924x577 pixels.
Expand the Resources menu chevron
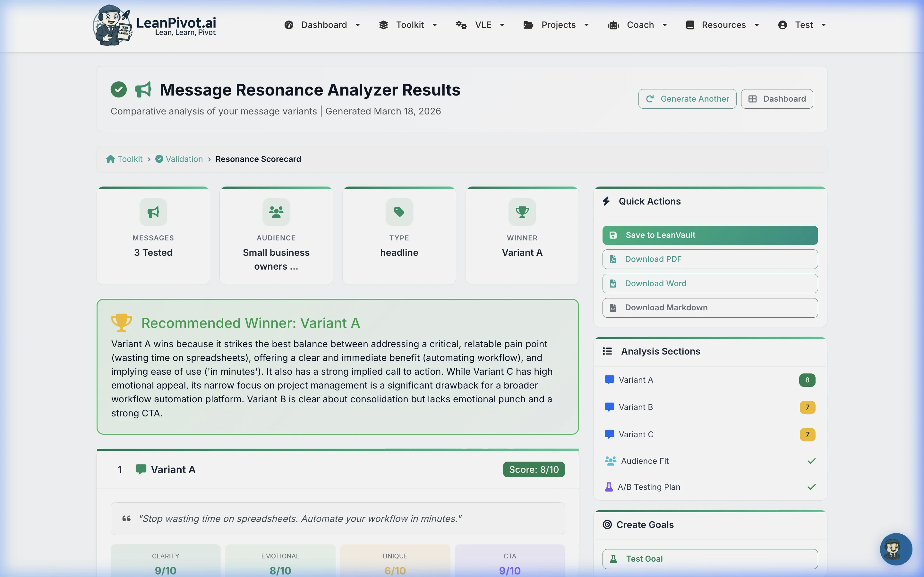[x=757, y=25]
